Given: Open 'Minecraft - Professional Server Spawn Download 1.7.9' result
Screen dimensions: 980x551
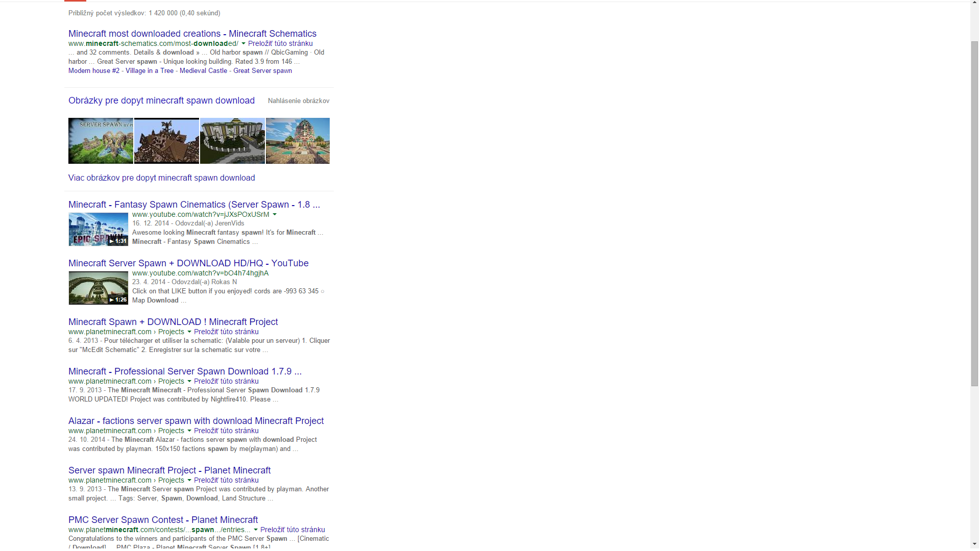Looking at the screenshot, I should 185,371.
